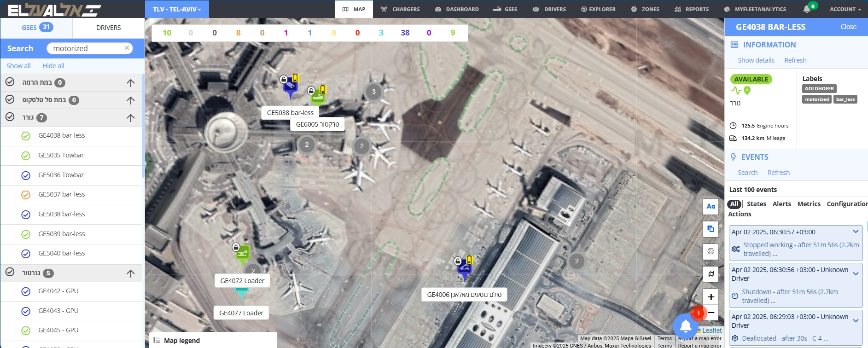
Task: Open the TLV - TEL-AVIV site dropdown
Action: (177, 9)
